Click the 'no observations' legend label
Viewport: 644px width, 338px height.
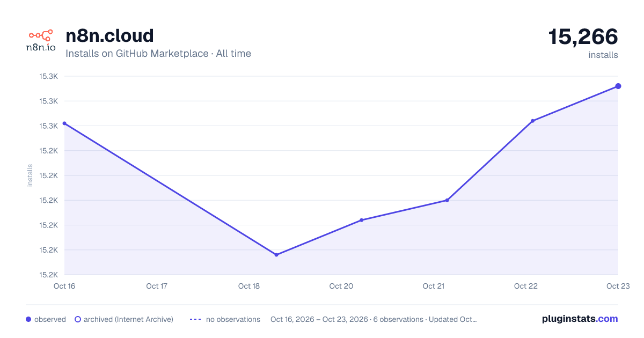coord(233,319)
